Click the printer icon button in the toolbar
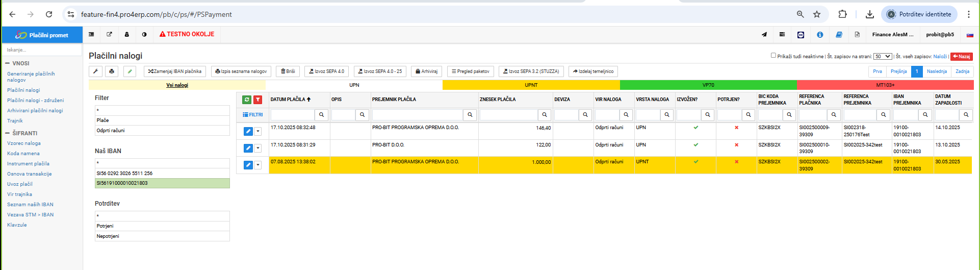Screen dimensions: 980x270 click(x=112, y=71)
